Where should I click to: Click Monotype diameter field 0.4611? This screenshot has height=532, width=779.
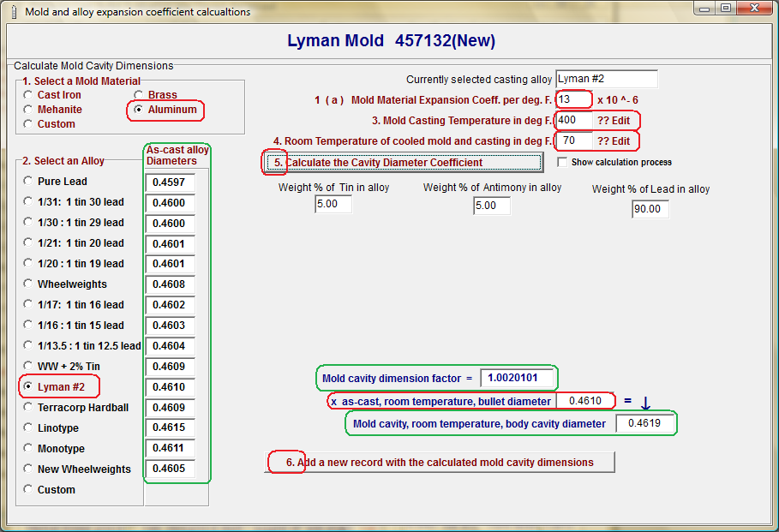pyautogui.click(x=170, y=448)
